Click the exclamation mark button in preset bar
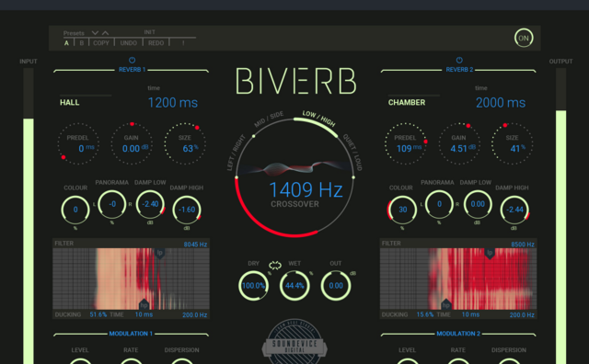 click(x=183, y=43)
